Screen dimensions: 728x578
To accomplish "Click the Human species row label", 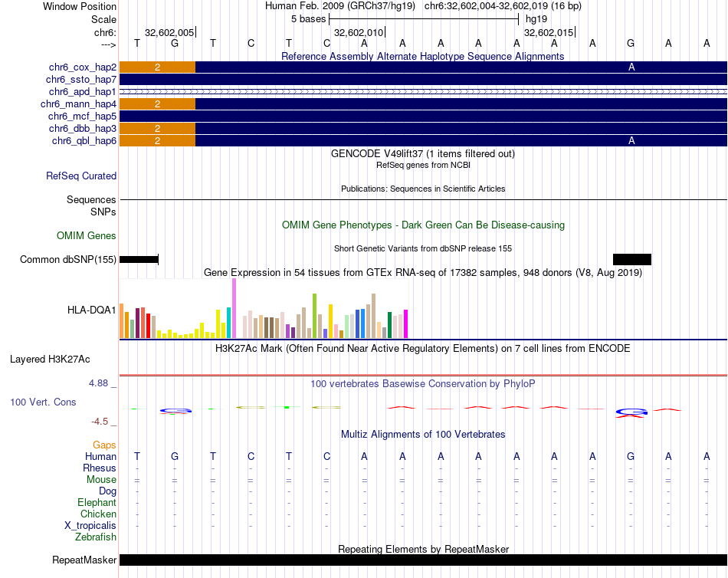I will coord(100,457).
